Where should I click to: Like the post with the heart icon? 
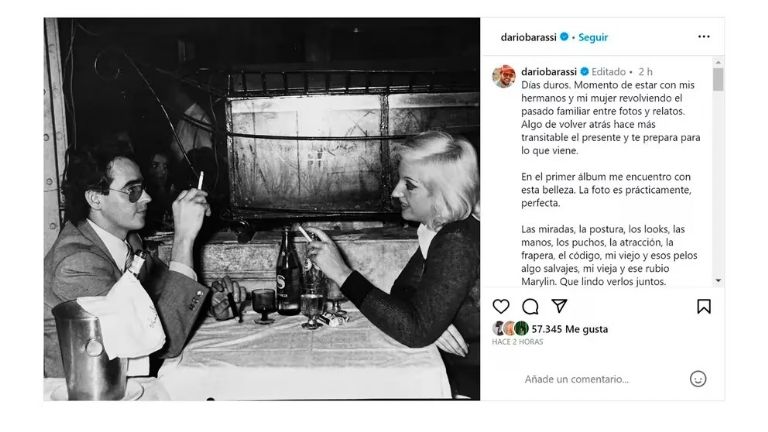(x=501, y=307)
